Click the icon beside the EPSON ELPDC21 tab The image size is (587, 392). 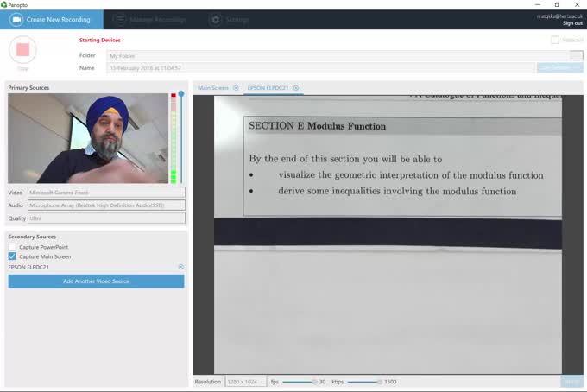tap(296, 88)
